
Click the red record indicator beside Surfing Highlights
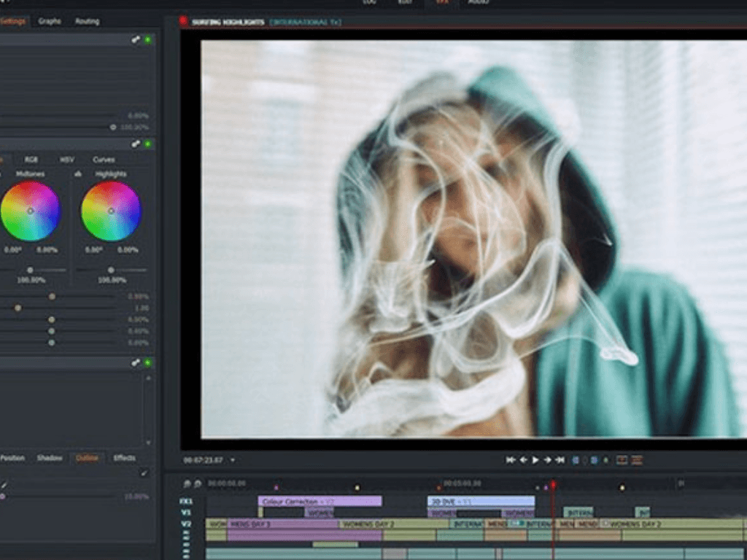183,22
